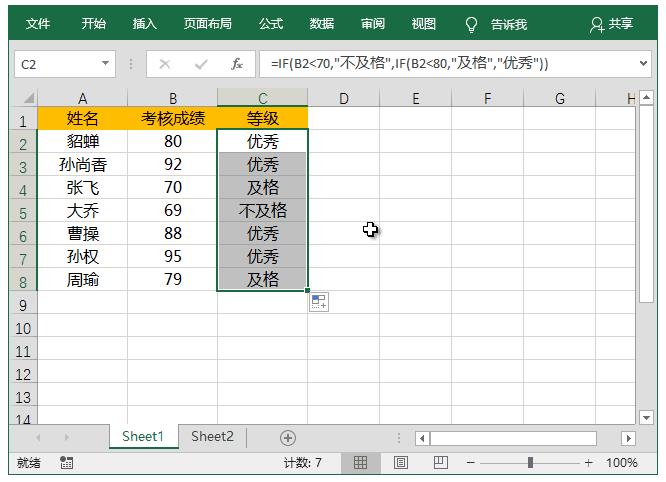
Task: Click the header cell 考核成绩
Action: click(x=172, y=118)
